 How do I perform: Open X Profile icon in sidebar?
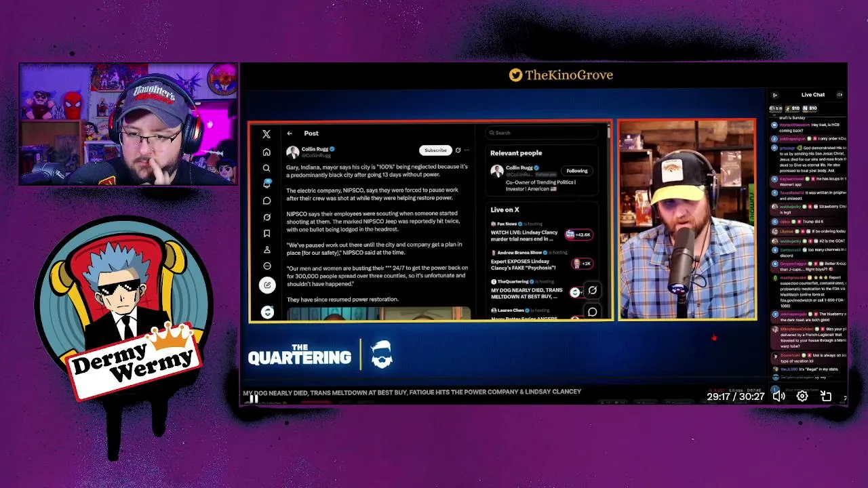tap(267, 249)
